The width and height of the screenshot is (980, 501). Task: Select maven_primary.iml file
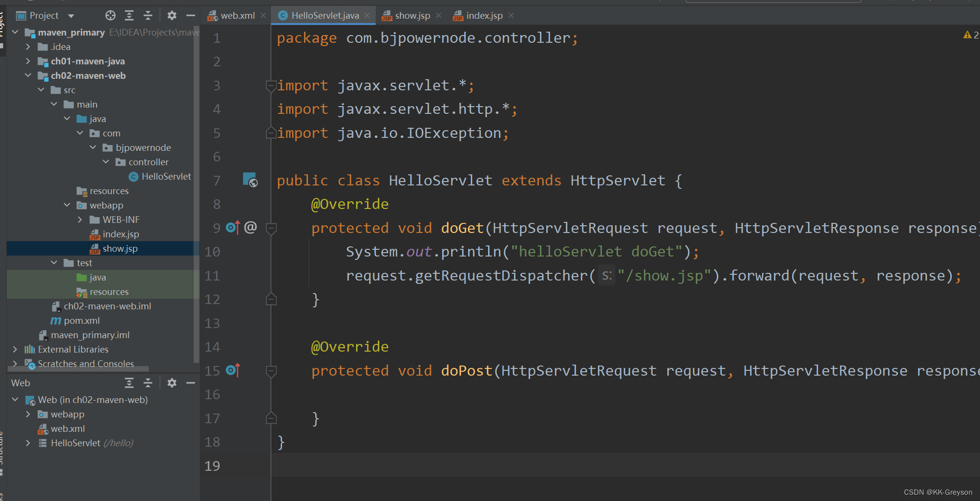(x=90, y=335)
